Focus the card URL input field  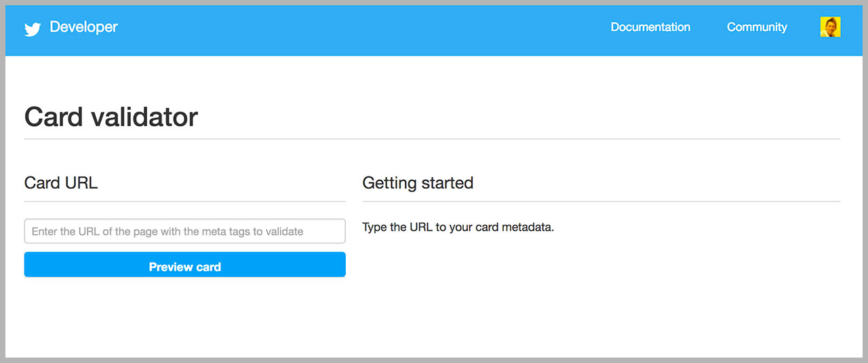tap(184, 231)
